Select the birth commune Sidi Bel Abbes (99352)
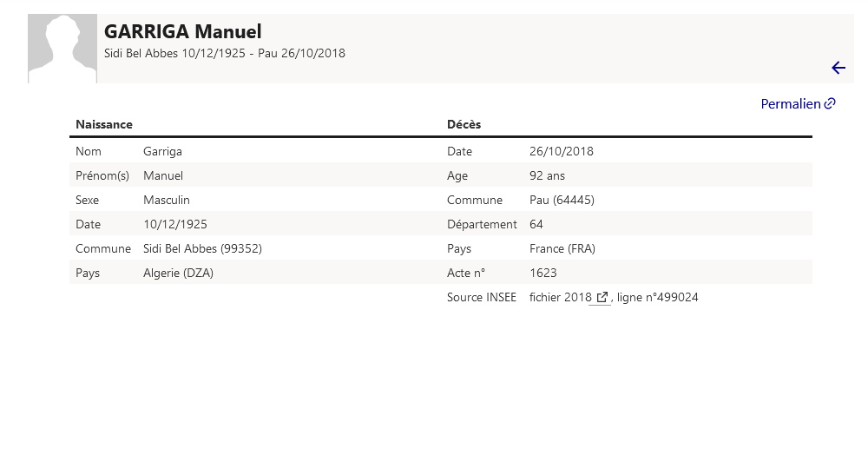Screen dimensions: 868x455 (x=202, y=248)
